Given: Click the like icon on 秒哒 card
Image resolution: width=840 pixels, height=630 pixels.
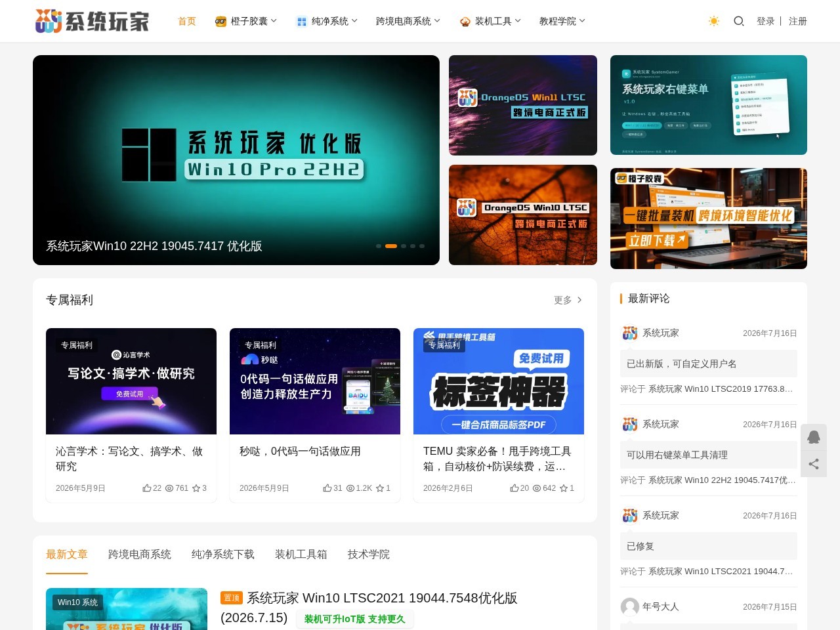Looking at the screenshot, I should click(x=327, y=488).
